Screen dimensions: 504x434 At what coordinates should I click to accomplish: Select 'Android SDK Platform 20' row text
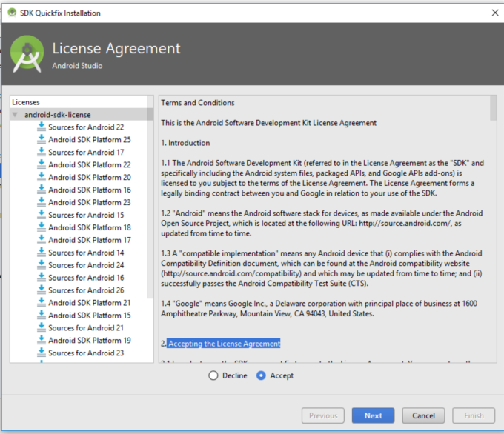click(90, 177)
